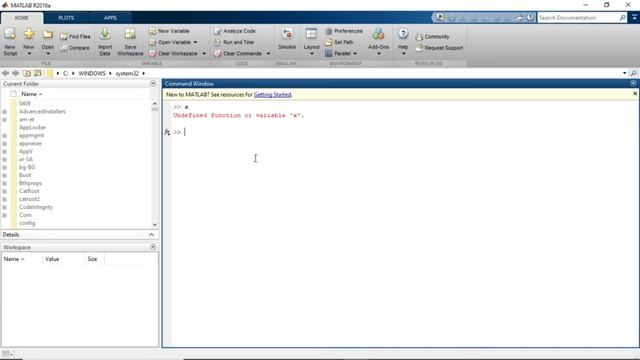
Task: Click the documentation search magnifier icon
Action: coord(622,18)
